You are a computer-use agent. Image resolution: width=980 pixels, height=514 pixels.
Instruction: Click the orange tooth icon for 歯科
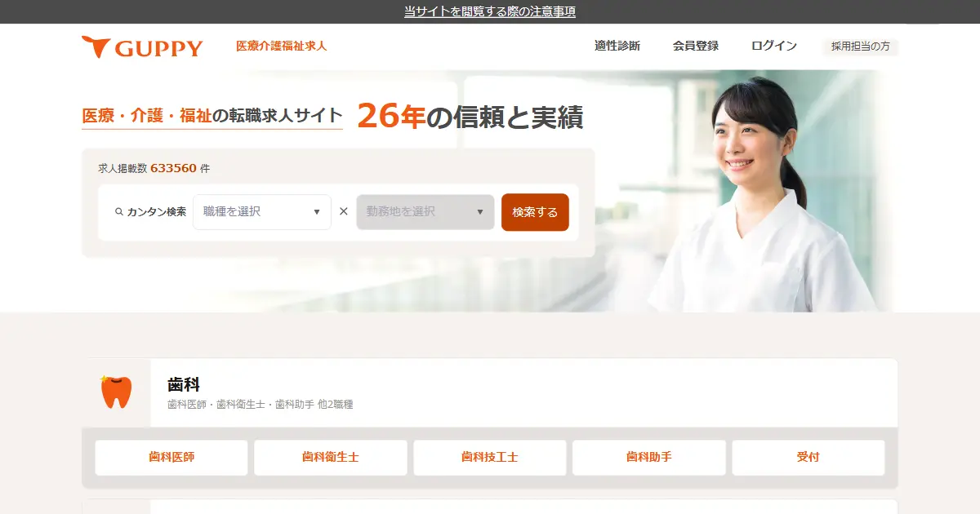coord(116,392)
